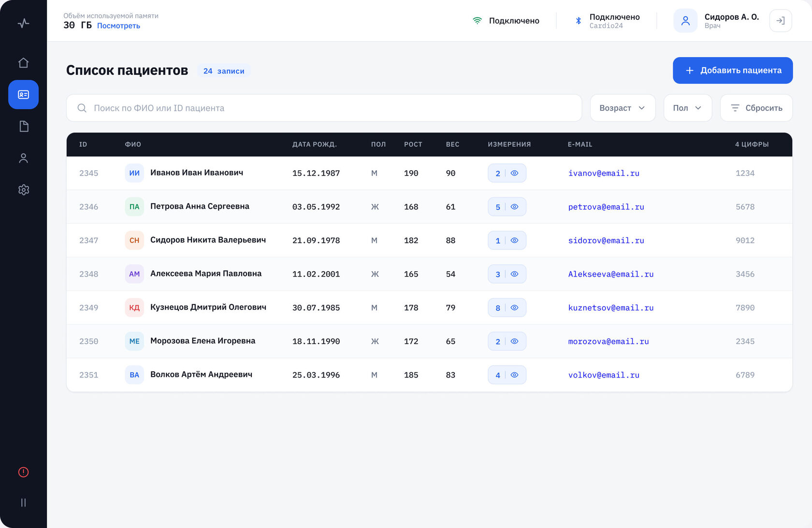Click the pause bars icon at the sidebar bottom
812x528 pixels.
23,502
